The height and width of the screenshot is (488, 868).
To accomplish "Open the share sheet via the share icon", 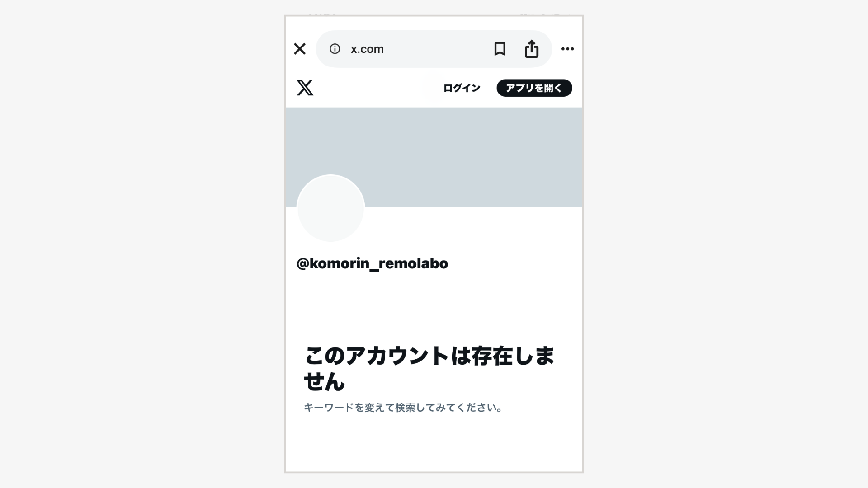I will point(532,49).
